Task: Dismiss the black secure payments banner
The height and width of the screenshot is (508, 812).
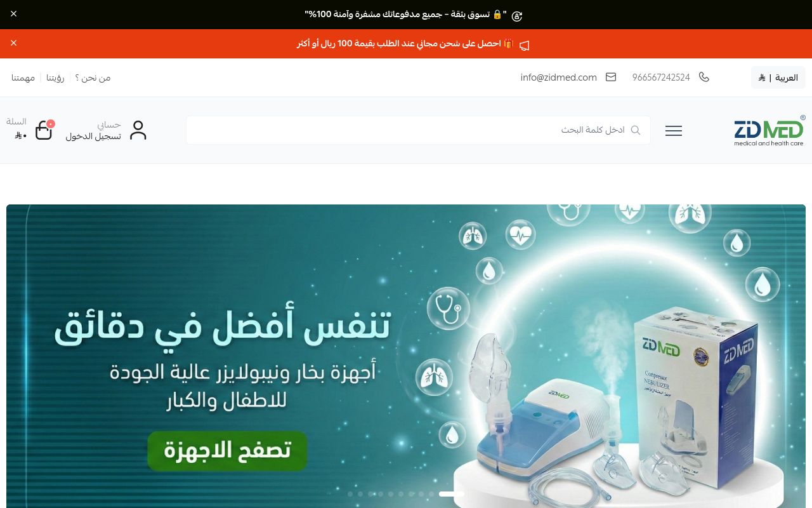Action: [14, 14]
